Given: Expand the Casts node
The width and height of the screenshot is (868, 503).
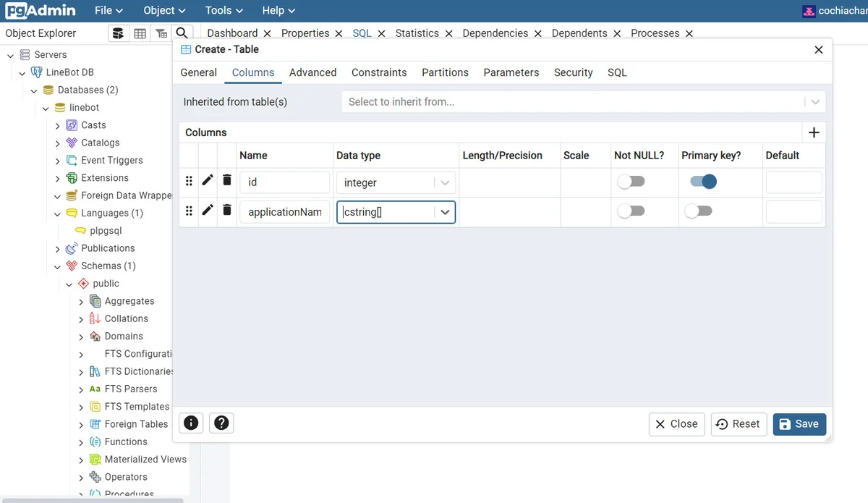Looking at the screenshot, I should pyautogui.click(x=58, y=125).
